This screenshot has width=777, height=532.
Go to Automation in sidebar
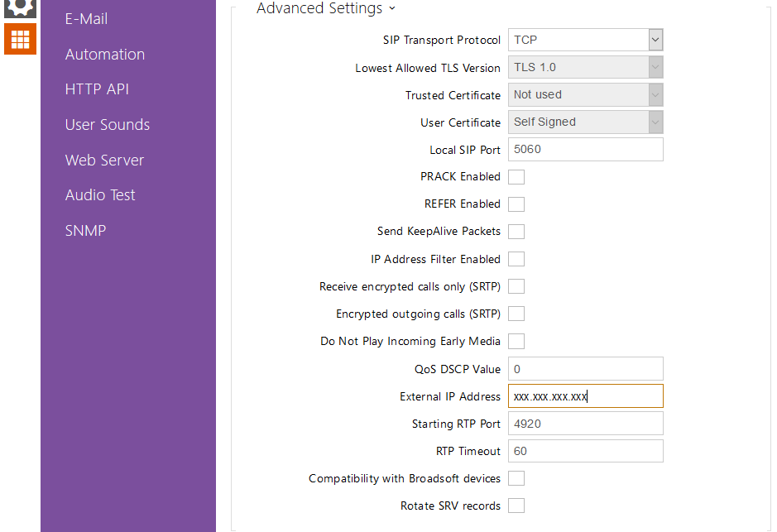(105, 55)
